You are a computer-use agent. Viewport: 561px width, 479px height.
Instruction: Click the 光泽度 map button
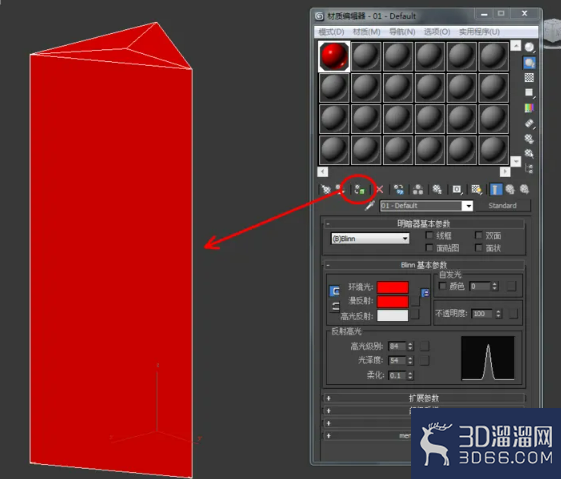click(x=425, y=361)
